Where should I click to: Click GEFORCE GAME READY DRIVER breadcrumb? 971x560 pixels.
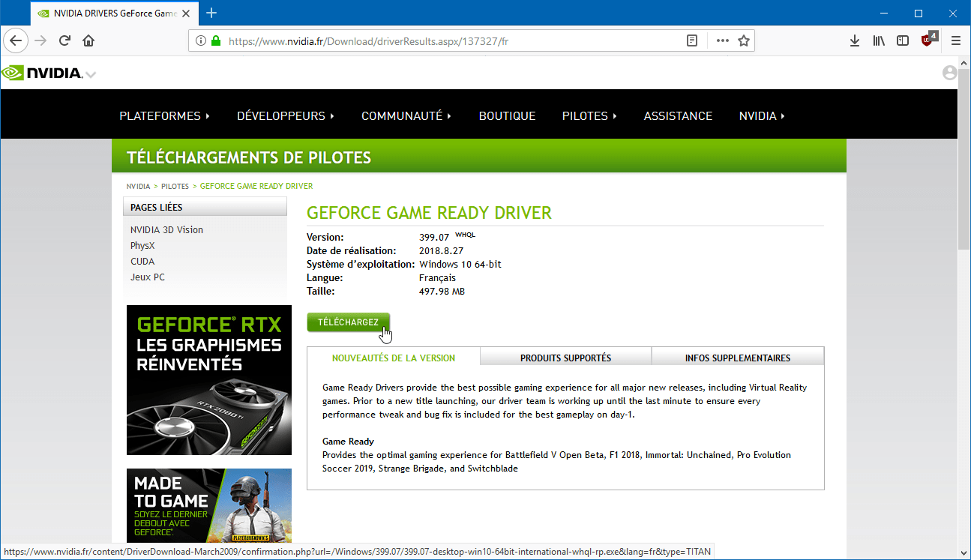[x=256, y=186]
